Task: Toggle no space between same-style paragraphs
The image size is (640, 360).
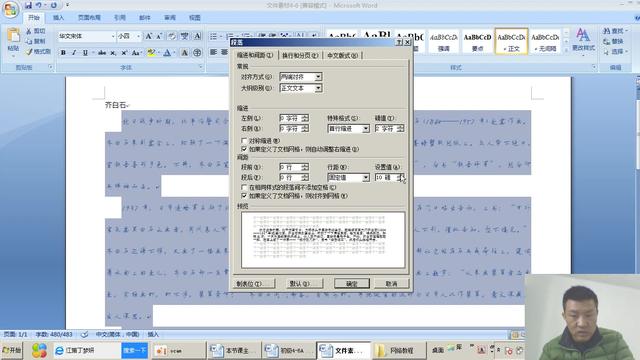Action: point(244,187)
